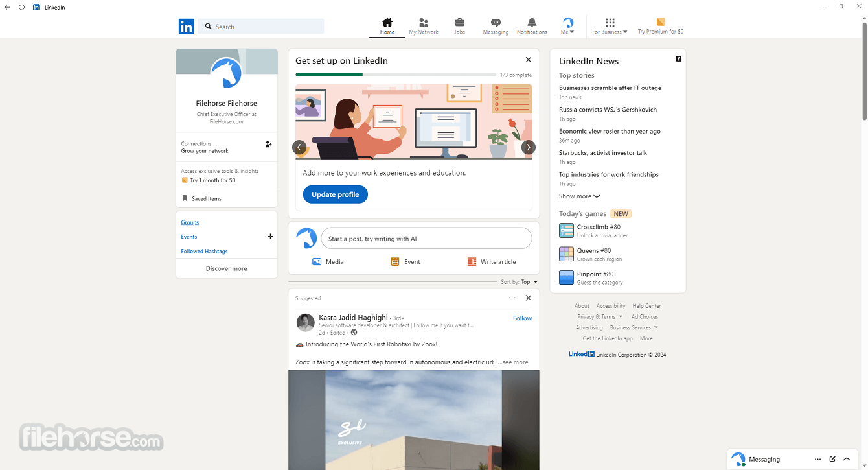Open the Home tab

coord(387,27)
